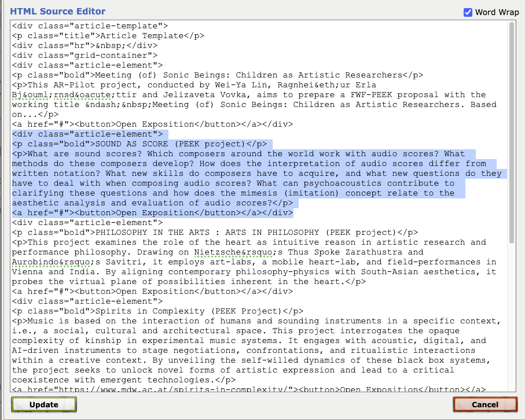This screenshot has width=525, height=420.
Task: Click the Word Wrap label text
Action: (x=497, y=12)
